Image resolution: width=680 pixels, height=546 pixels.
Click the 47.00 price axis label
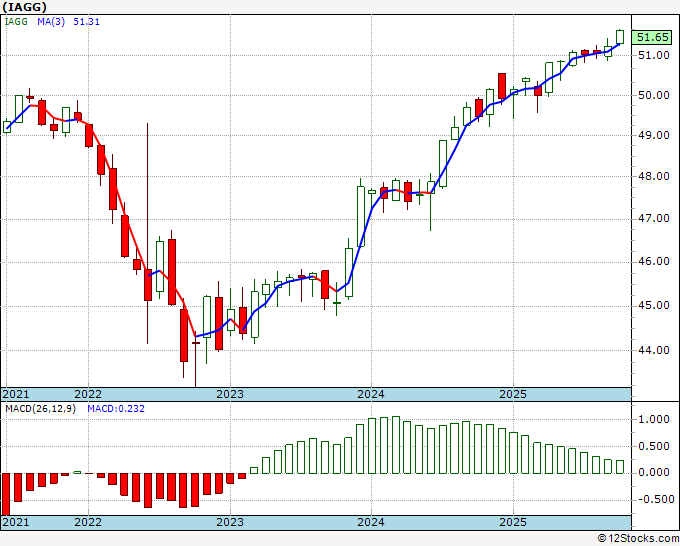pos(654,219)
